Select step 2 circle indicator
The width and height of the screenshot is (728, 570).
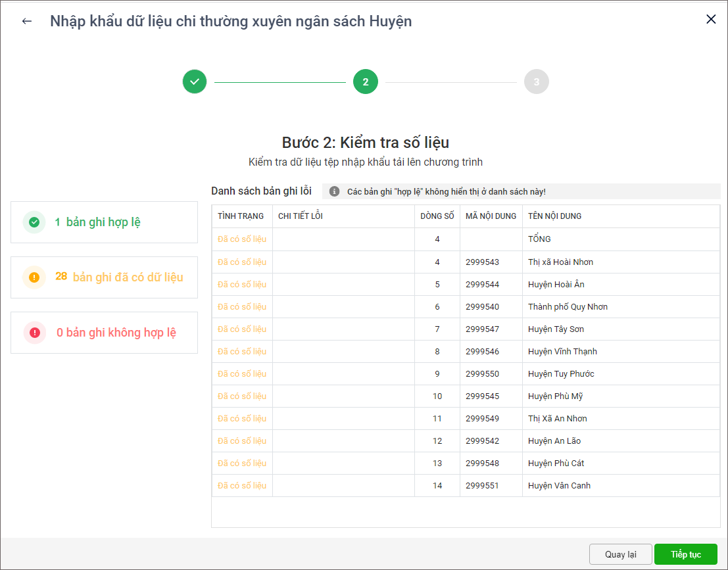(x=366, y=82)
